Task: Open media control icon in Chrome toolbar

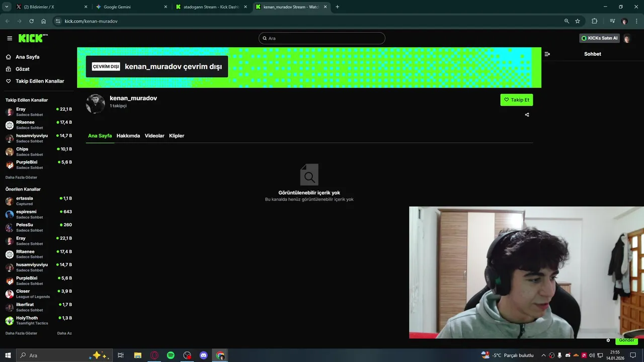Action: (x=612, y=21)
